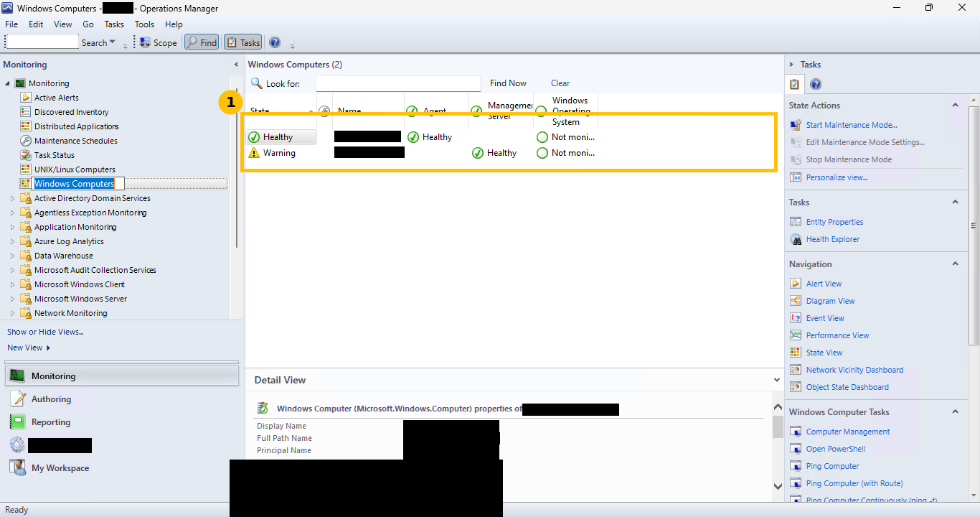Open the View menu

pos(63,24)
